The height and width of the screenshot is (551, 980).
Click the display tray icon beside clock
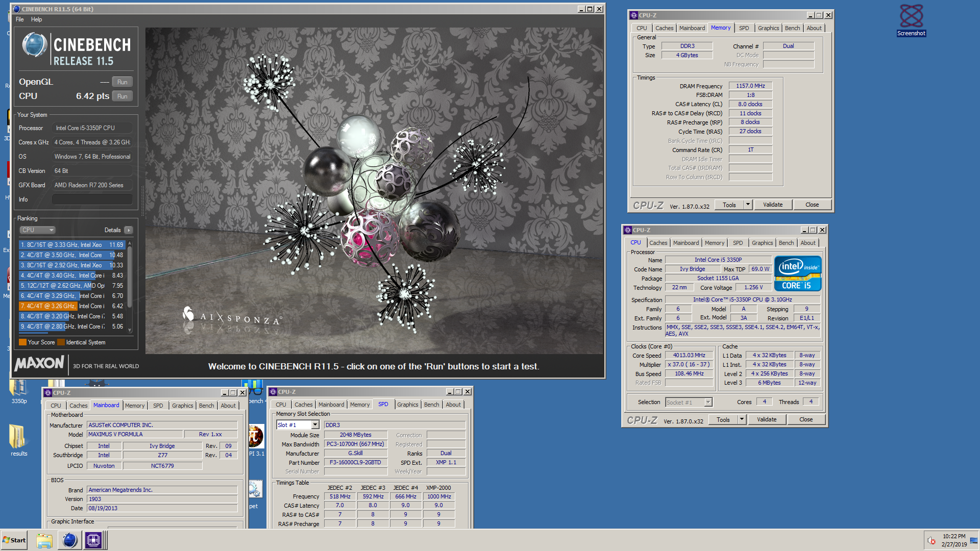point(974,541)
